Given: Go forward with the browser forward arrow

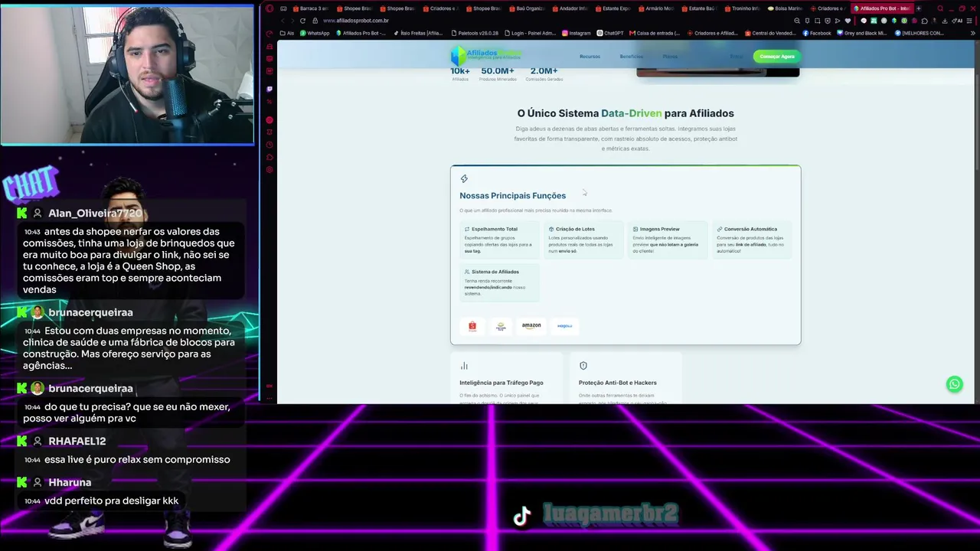Looking at the screenshot, I should [292, 21].
